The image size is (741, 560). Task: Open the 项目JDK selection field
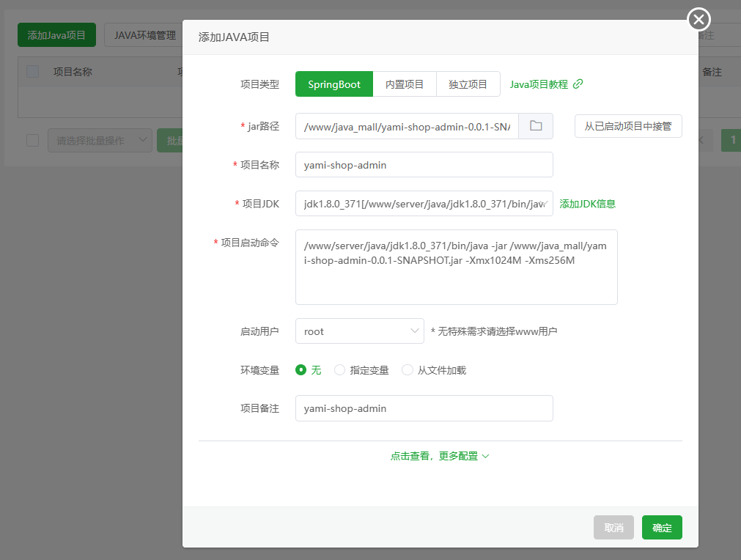click(x=424, y=203)
